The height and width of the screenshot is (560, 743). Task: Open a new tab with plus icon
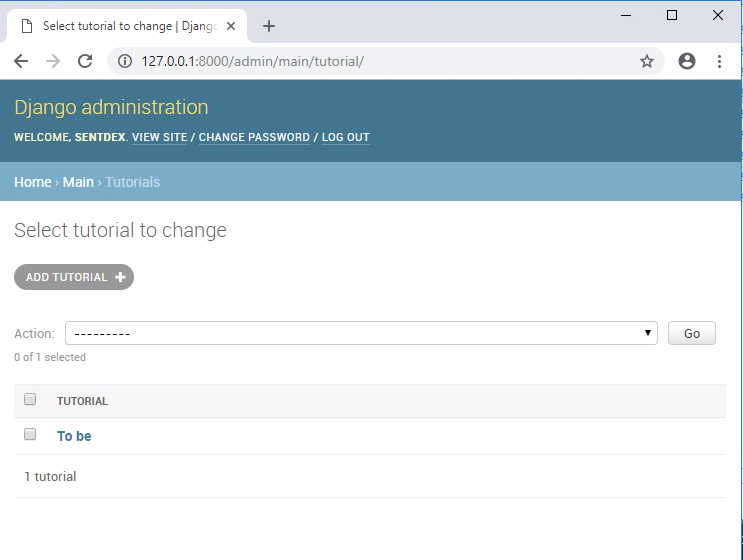tap(268, 26)
